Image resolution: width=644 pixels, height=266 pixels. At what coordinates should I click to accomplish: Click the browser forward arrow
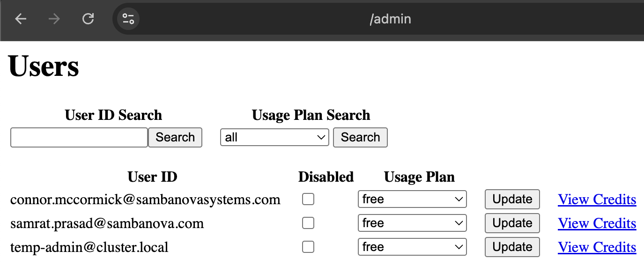pos(54,19)
